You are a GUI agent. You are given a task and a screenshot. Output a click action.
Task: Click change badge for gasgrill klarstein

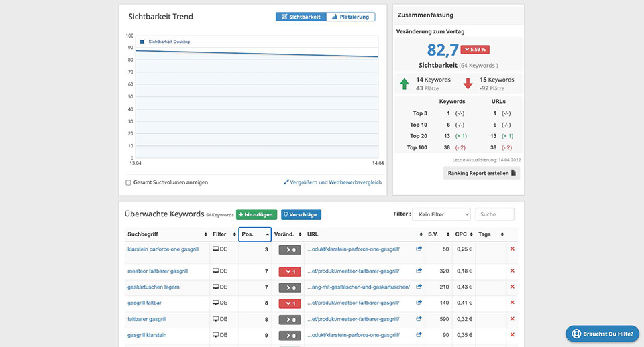coord(290,336)
